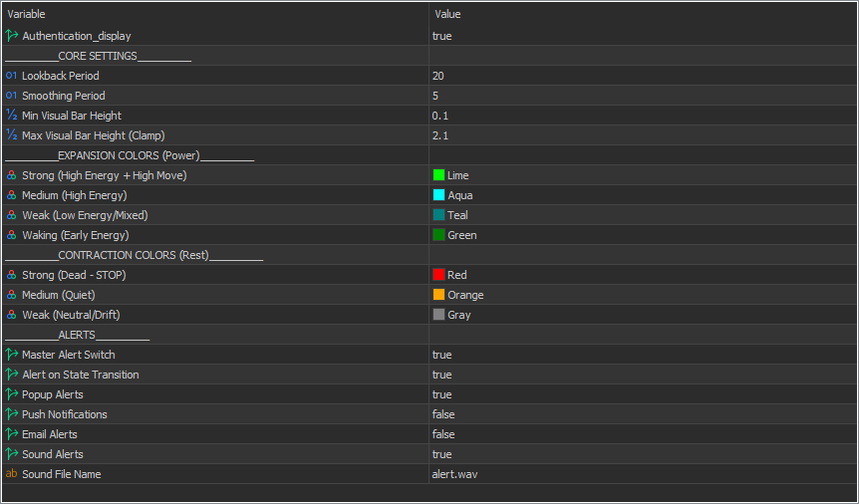Click the Lookback Period integer type icon
859x504 pixels.
pos(12,76)
